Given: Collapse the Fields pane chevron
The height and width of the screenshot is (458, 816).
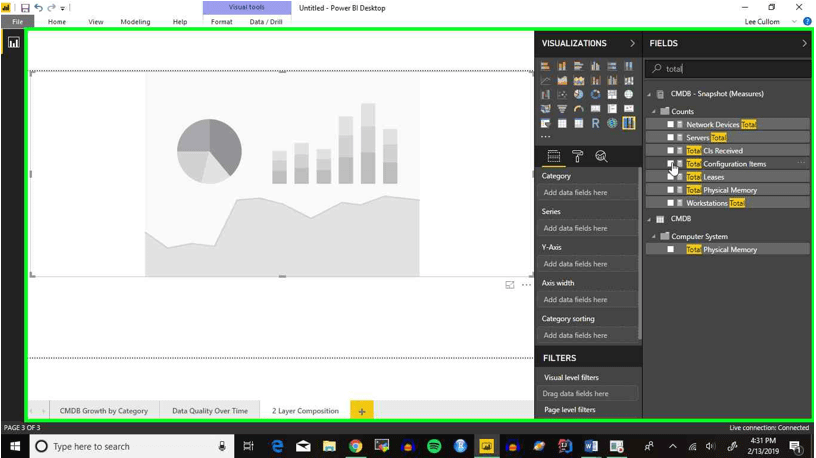Looking at the screenshot, I should pyautogui.click(x=804, y=43).
